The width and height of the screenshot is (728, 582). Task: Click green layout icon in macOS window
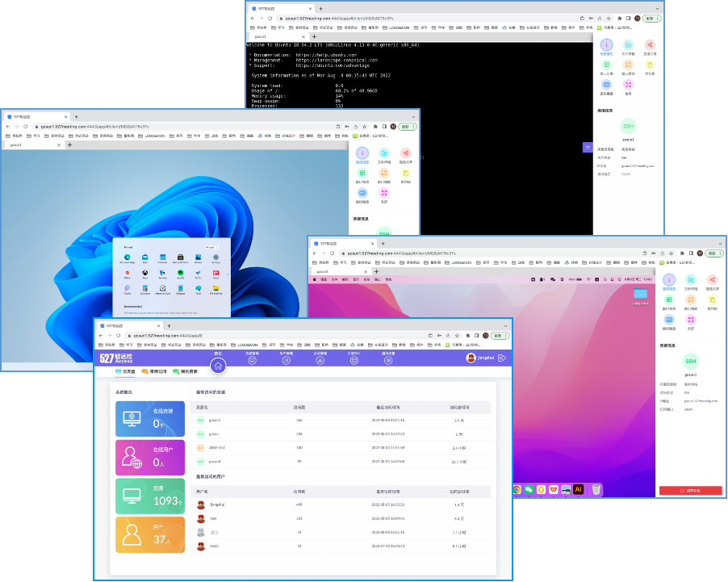669,299
